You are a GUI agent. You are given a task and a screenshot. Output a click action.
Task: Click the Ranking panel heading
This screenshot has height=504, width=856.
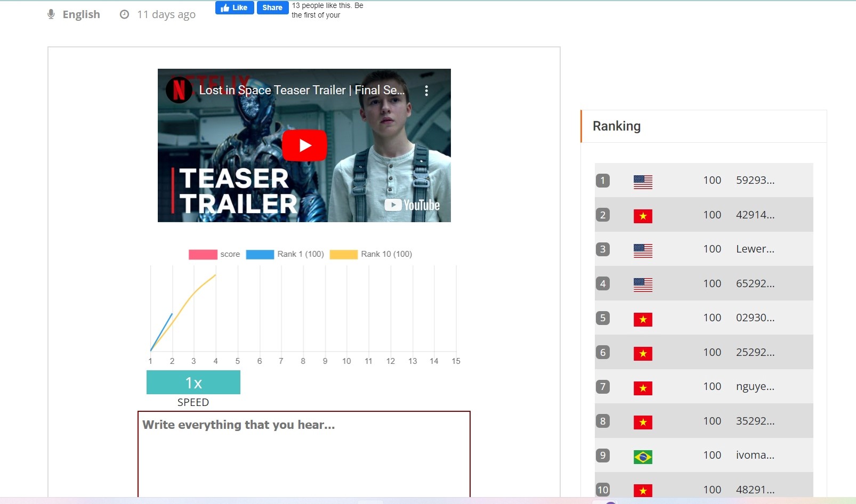(617, 126)
